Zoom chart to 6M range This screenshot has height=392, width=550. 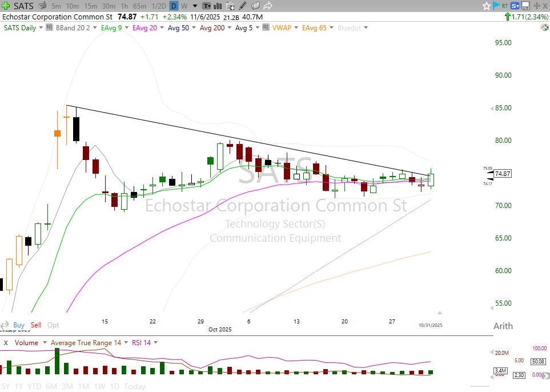click(x=51, y=386)
